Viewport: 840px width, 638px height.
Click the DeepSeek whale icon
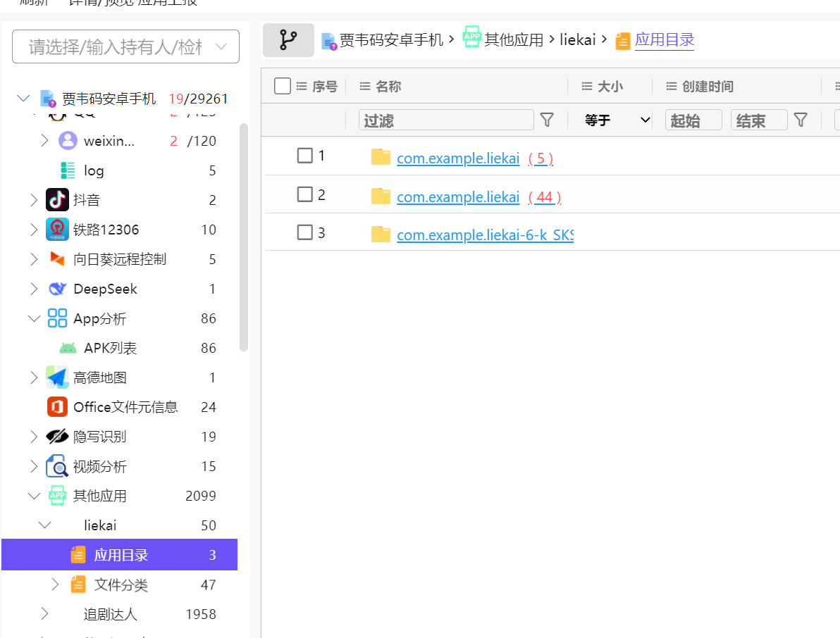57,289
